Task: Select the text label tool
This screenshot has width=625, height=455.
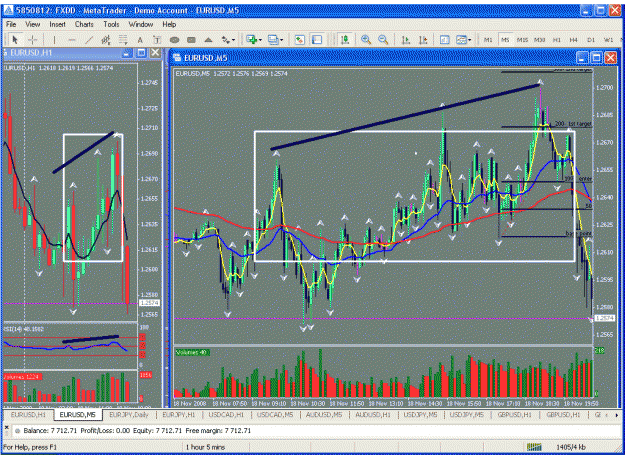Action: coord(157,40)
